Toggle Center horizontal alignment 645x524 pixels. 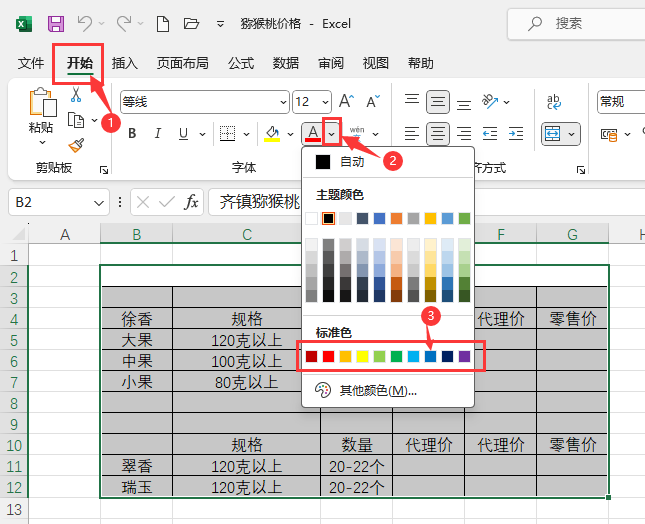point(438,134)
